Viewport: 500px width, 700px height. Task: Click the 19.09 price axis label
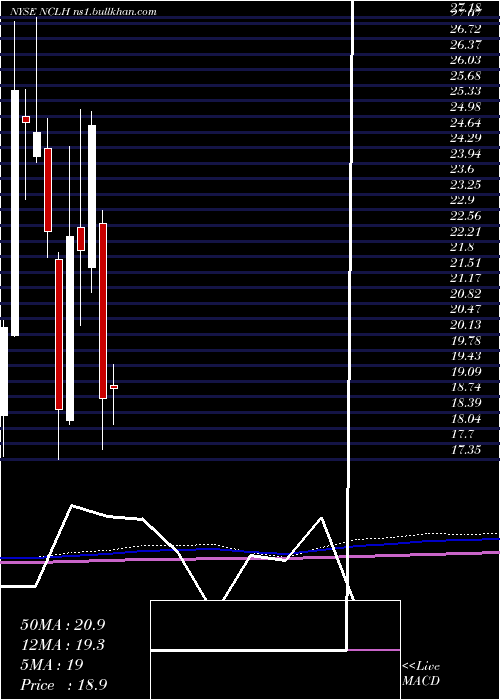coord(466,372)
